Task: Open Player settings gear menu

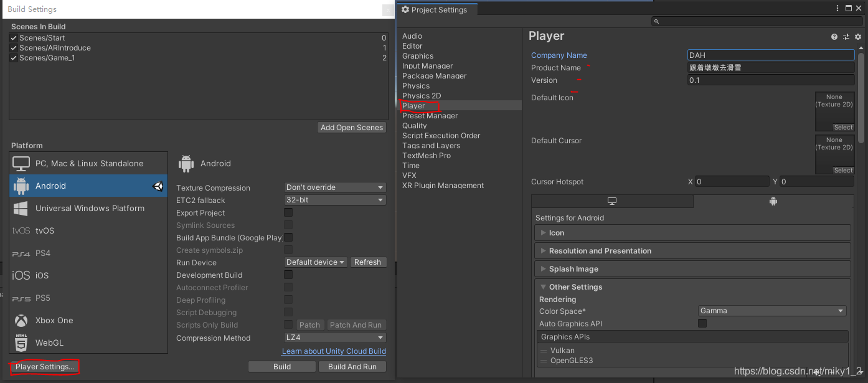Action: tap(858, 37)
